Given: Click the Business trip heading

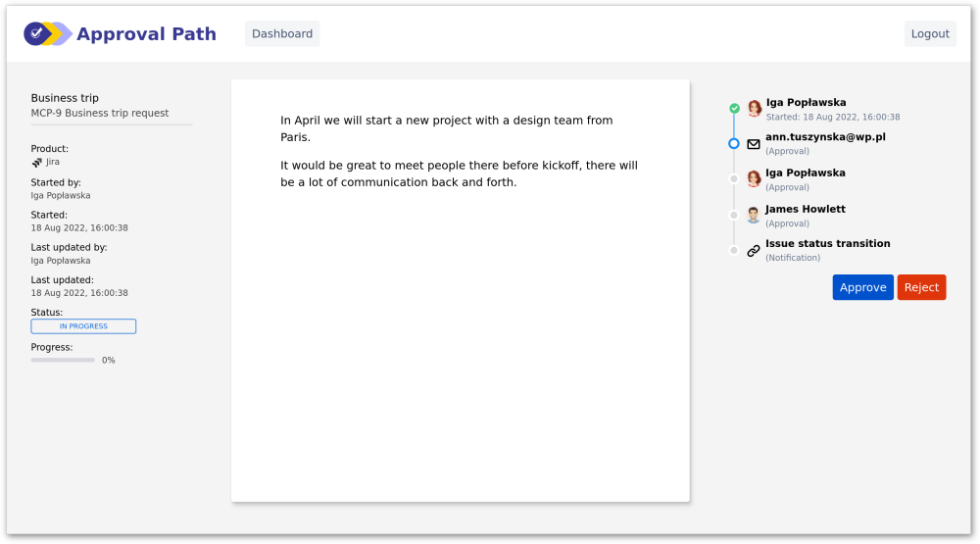Looking at the screenshot, I should point(65,98).
